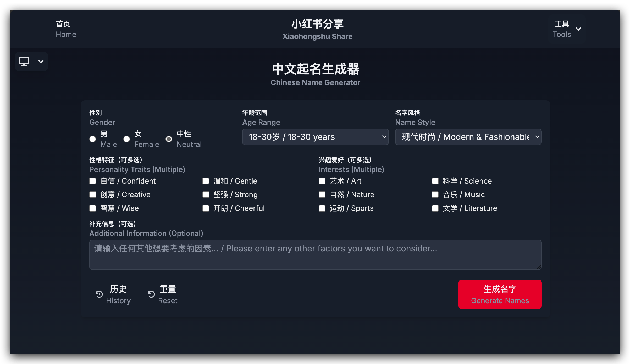Image resolution: width=630 pixels, height=364 pixels.
Task: Go to the Home menu item
Action: 66,29
